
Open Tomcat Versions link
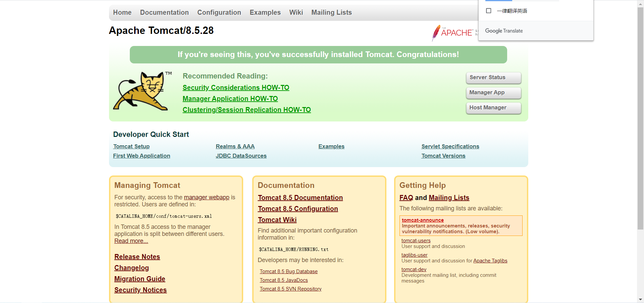pyautogui.click(x=443, y=156)
